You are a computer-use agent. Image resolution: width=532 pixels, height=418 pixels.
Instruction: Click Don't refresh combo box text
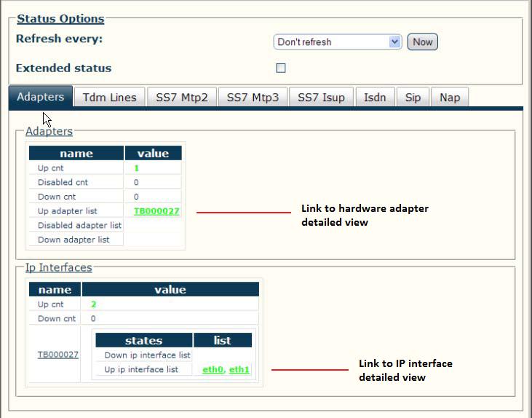(304, 42)
